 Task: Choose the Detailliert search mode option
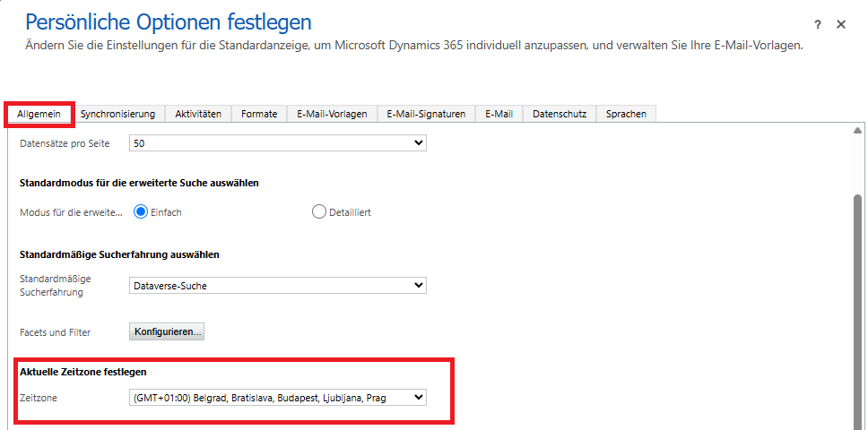coord(319,212)
